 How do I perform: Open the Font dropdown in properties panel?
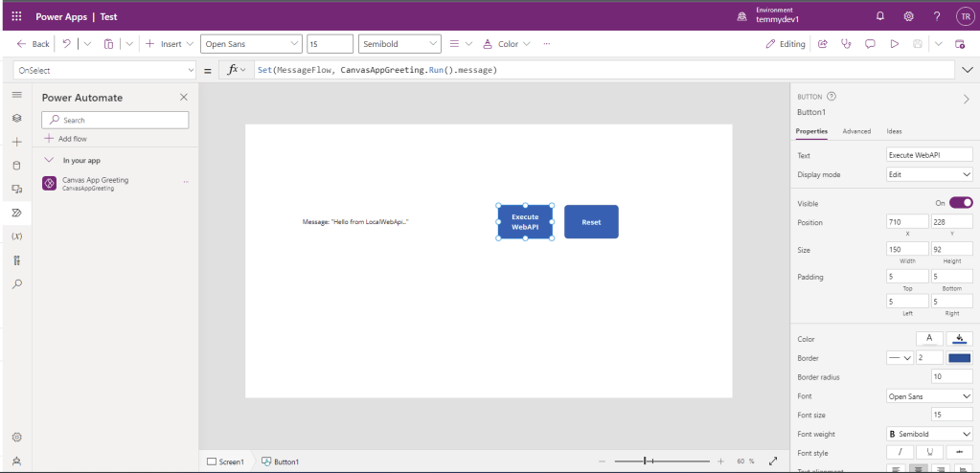[x=929, y=396]
